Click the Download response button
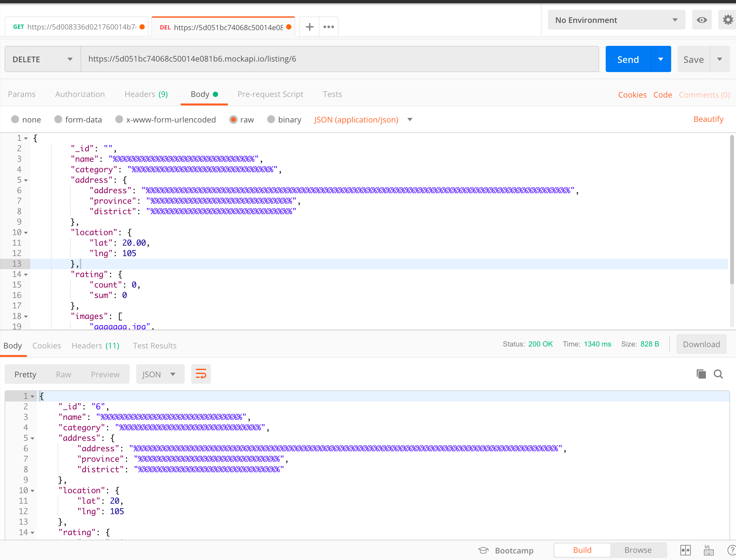 click(701, 344)
